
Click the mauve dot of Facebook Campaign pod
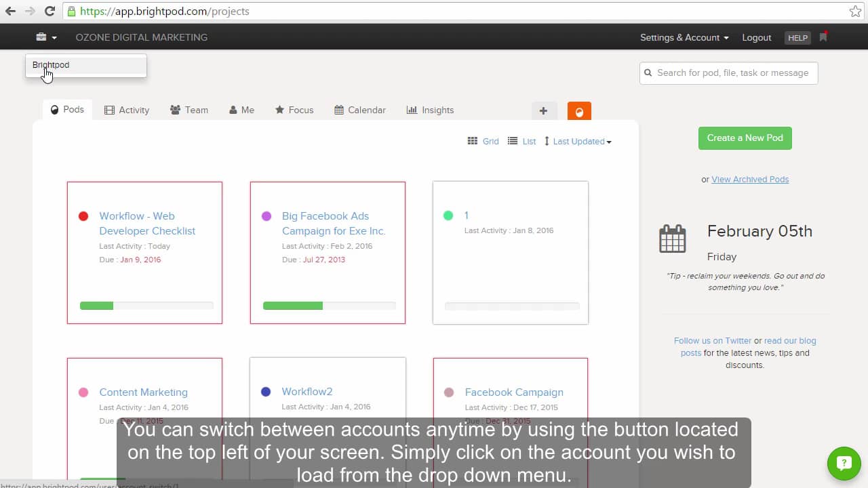tap(448, 392)
